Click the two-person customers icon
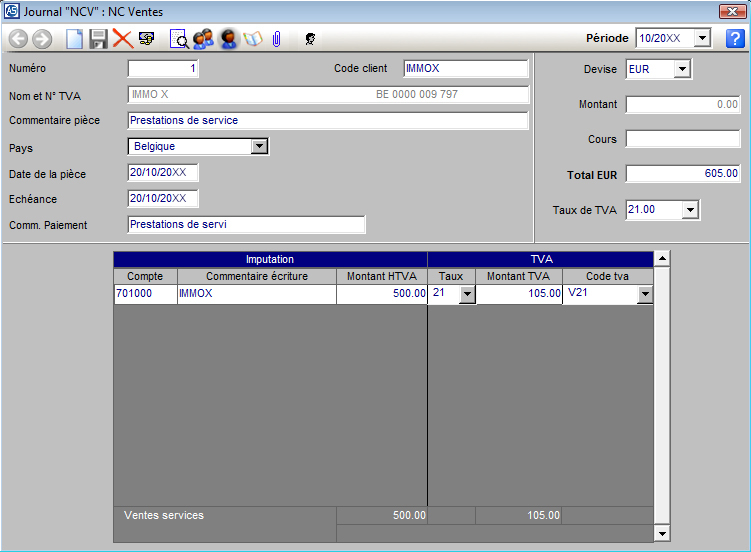 204,39
